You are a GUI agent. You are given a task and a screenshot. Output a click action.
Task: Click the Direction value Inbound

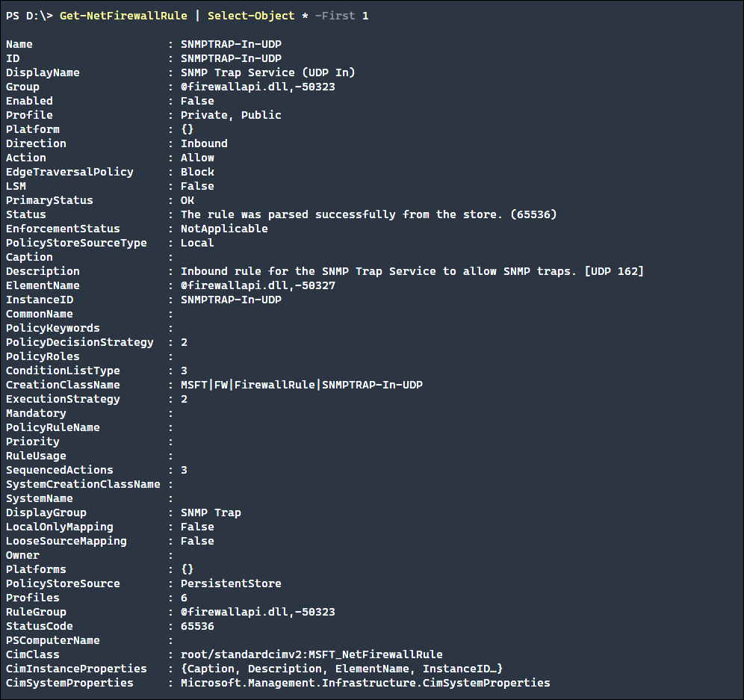tap(204, 143)
